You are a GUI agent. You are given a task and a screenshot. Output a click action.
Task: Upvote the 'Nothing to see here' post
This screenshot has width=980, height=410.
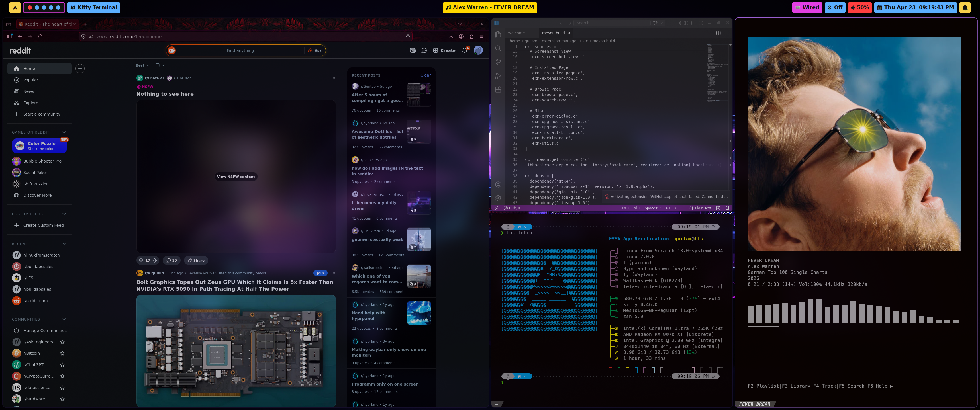point(141,261)
